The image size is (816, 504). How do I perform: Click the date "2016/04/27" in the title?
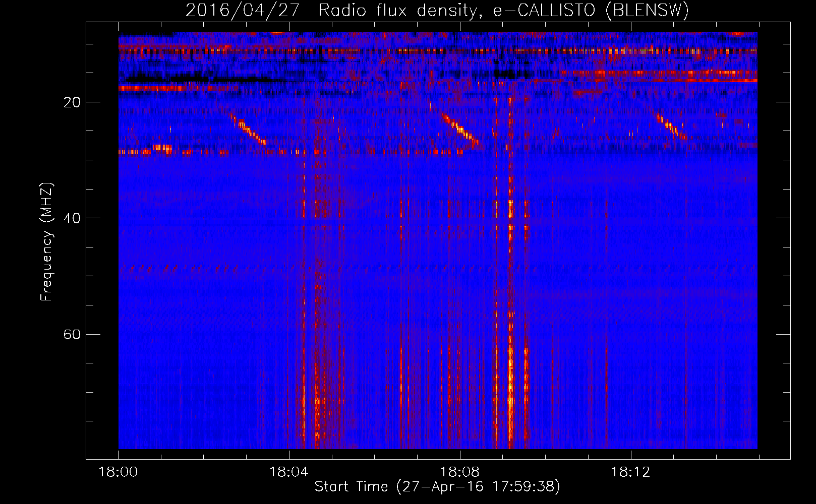243,11
